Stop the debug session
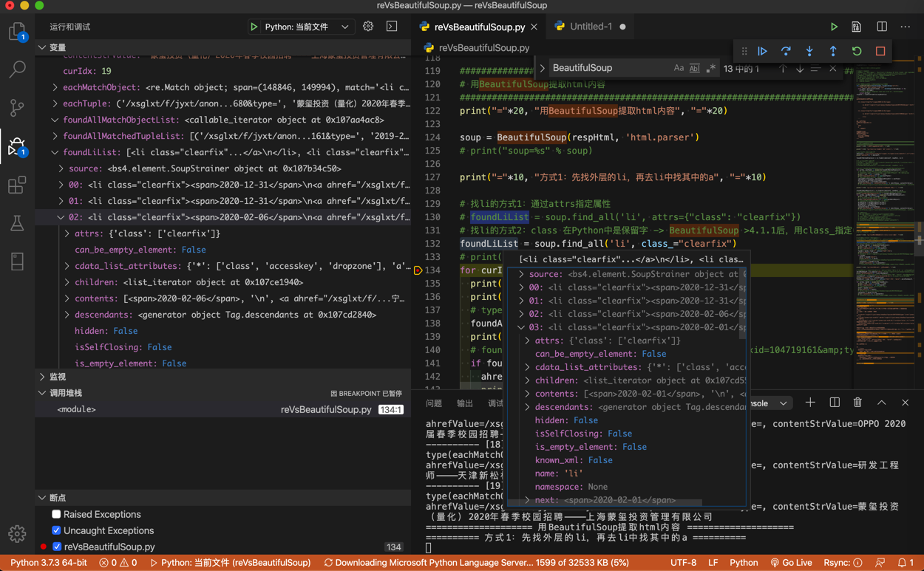This screenshot has height=571, width=924. point(880,52)
